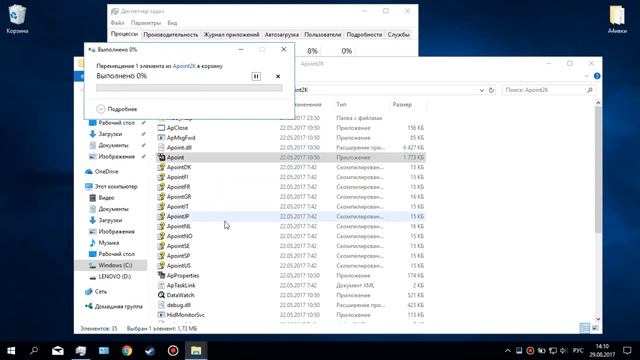Select ApointIT file
The image size is (640, 360).
click(178, 207)
